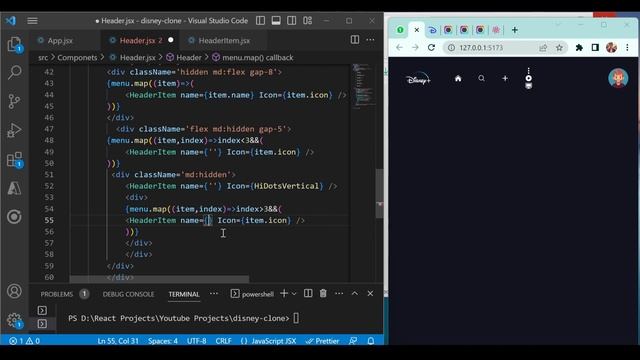Screen dimensions: 640x360
Task: Bookmark this page with the star icon
Action: (559, 48)
